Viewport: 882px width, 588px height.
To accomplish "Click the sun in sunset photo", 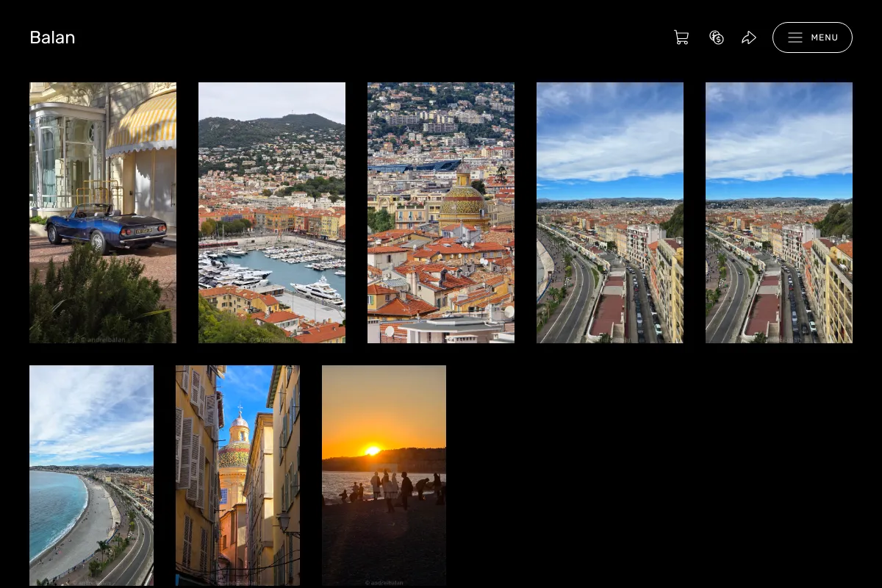I will click(x=373, y=450).
